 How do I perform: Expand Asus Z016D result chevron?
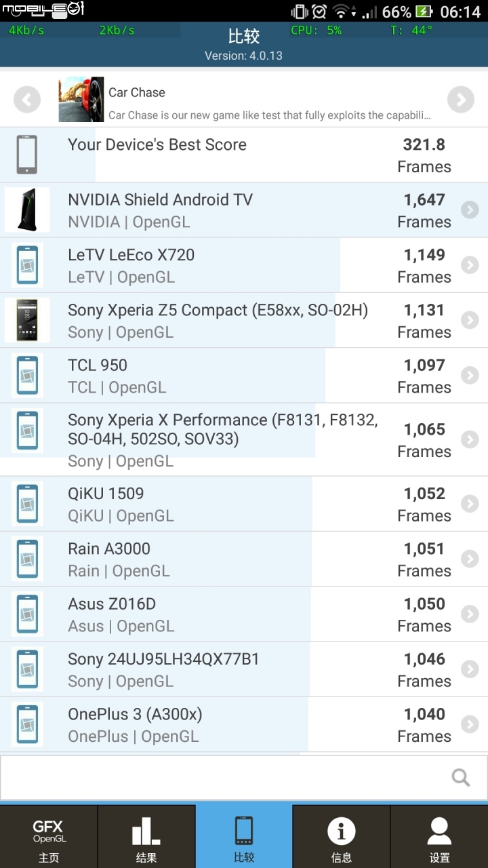[x=470, y=614]
